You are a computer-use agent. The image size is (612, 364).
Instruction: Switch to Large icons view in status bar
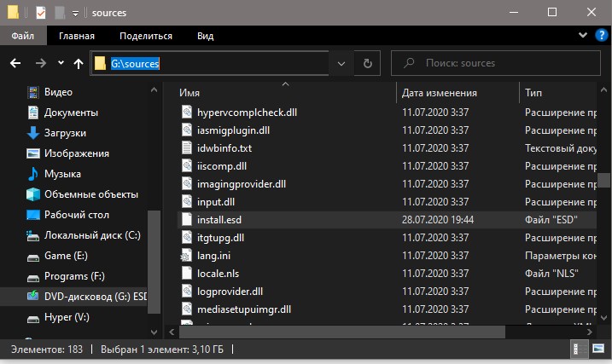(598, 349)
